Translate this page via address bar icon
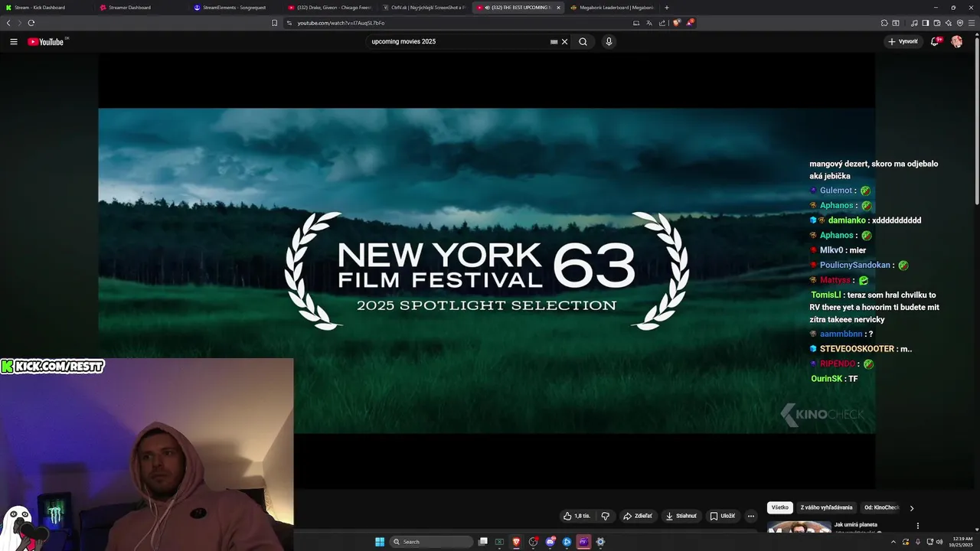Screen dimensions: 980x551 (648, 23)
